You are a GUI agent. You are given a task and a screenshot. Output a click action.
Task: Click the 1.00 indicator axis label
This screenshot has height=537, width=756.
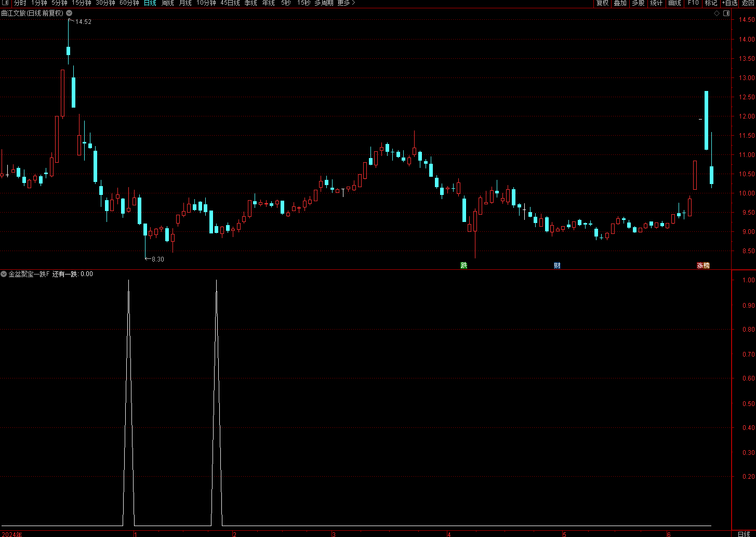tap(748, 280)
